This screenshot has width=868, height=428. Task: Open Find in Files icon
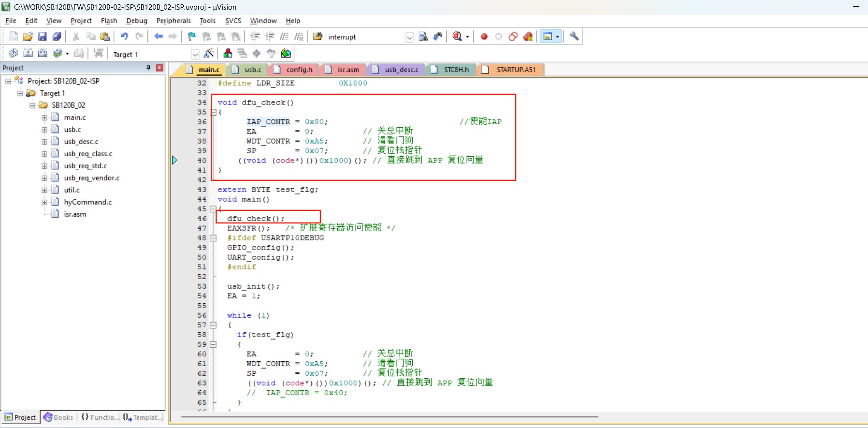[318, 36]
